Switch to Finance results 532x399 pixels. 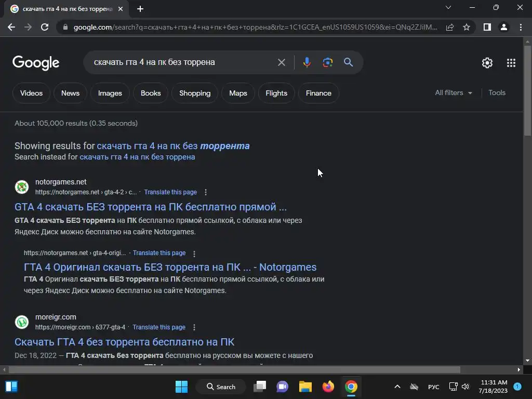tap(318, 93)
